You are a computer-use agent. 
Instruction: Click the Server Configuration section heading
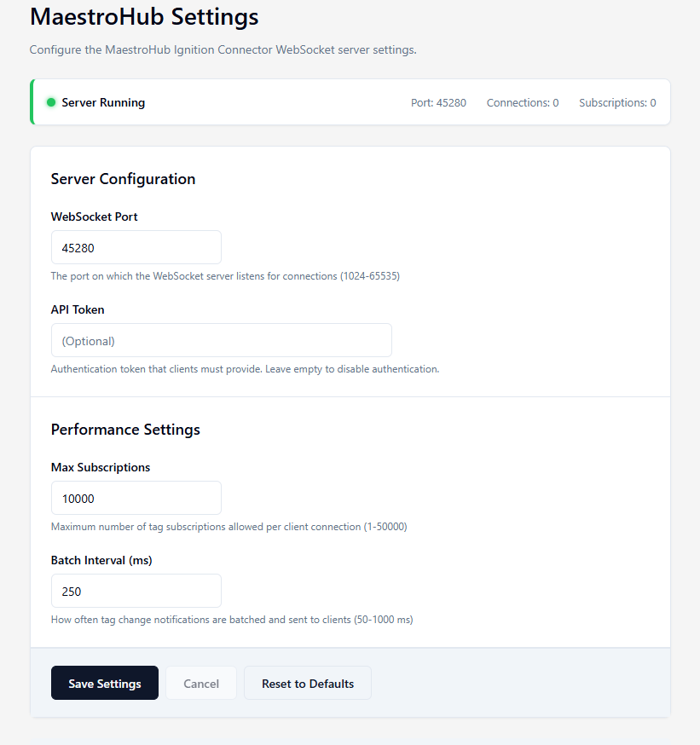point(124,179)
